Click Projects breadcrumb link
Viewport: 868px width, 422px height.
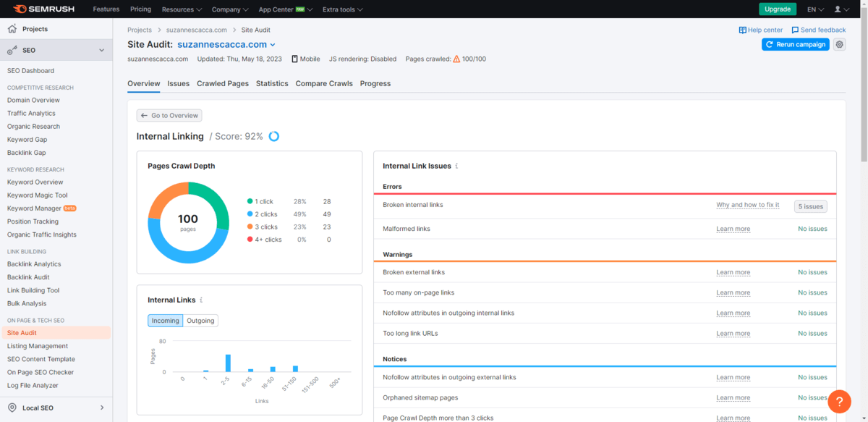tap(140, 30)
